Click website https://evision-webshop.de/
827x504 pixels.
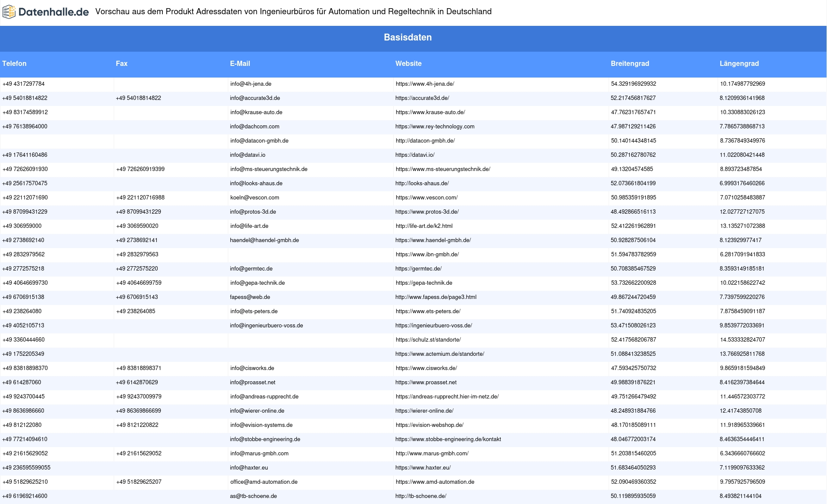(429, 425)
